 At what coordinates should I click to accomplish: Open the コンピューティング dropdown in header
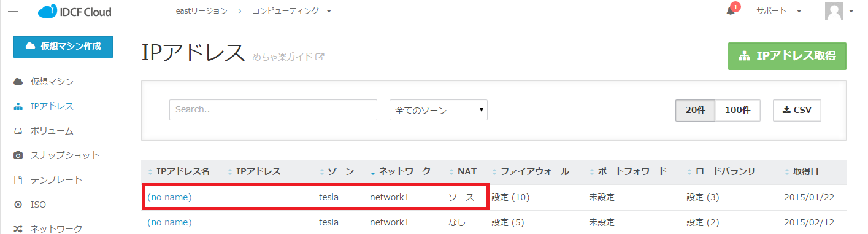tap(291, 11)
